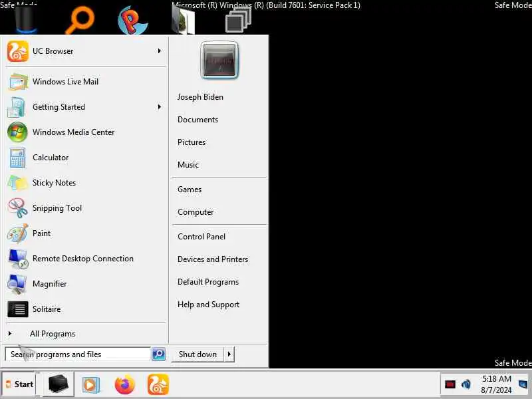
Task: Click the Shut down button
Action: [x=198, y=354]
